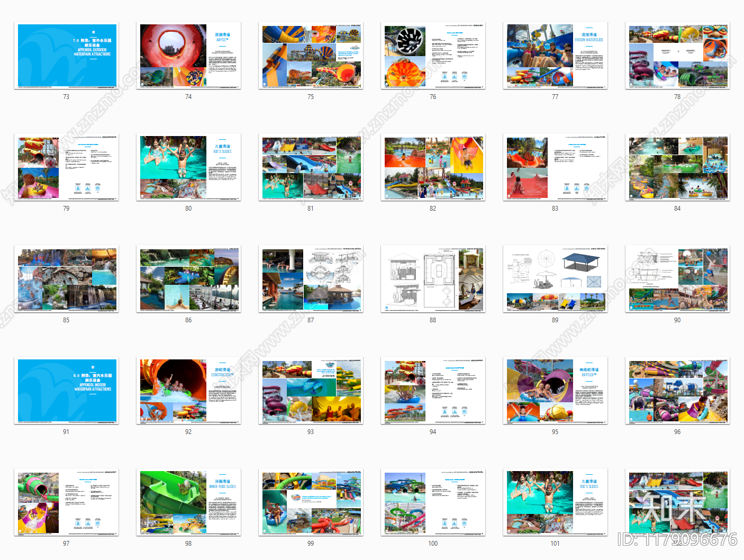The width and height of the screenshot is (744, 560).
Task: Open page thumbnail 77 Fusion Waterslide
Action: click(x=555, y=56)
